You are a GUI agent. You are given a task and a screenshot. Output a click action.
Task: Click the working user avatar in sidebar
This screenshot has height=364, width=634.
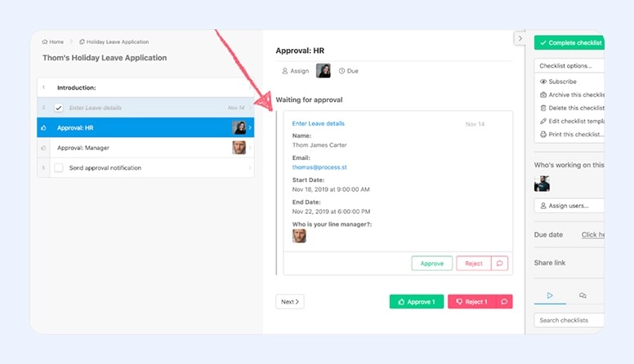[x=542, y=184]
